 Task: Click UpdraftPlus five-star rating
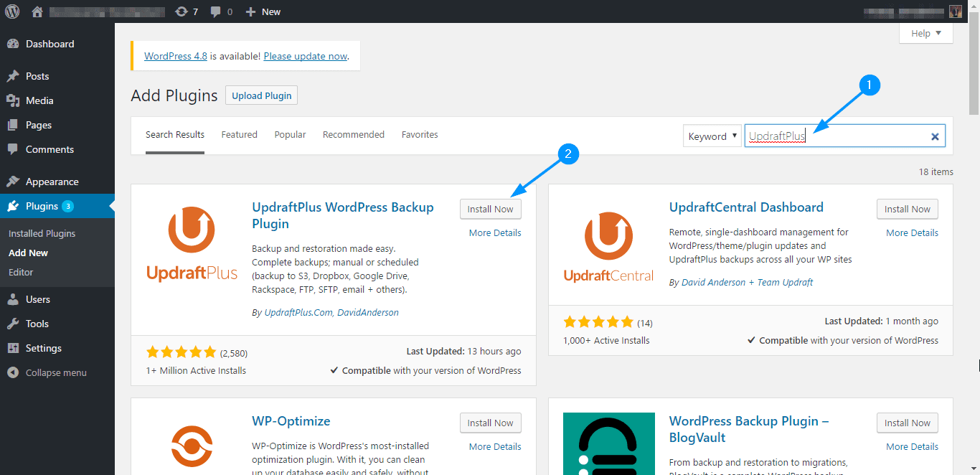(181, 352)
